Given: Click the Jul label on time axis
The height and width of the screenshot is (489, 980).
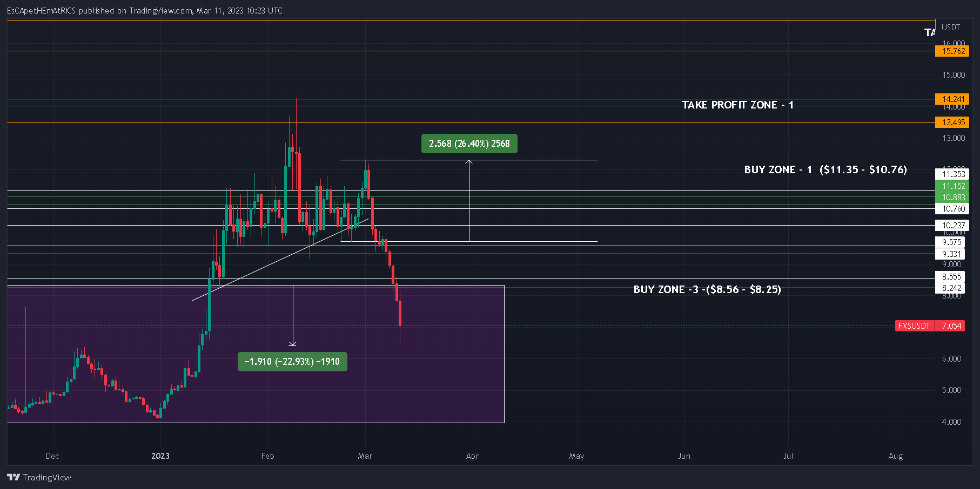Looking at the screenshot, I should (788, 456).
